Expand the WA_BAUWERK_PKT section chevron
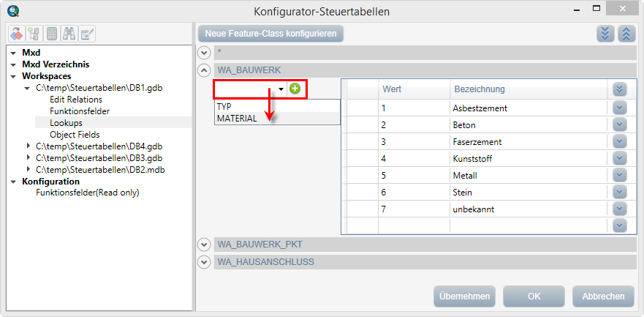This screenshot has height=317, width=644. click(x=204, y=245)
